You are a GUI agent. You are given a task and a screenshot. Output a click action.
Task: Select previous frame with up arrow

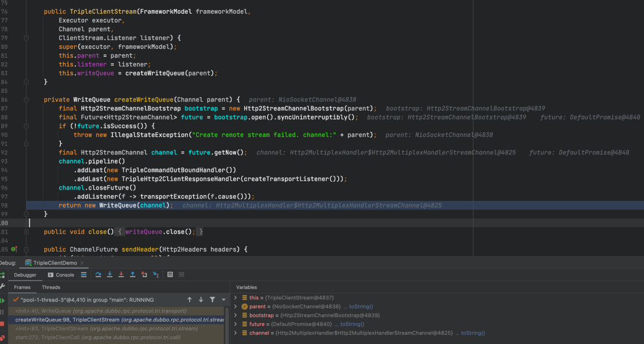tap(190, 300)
